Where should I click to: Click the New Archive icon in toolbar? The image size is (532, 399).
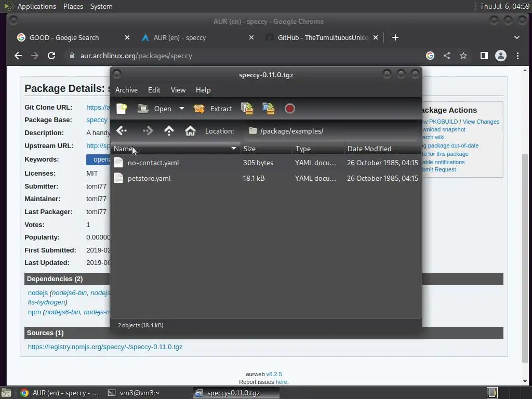[x=122, y=109]
